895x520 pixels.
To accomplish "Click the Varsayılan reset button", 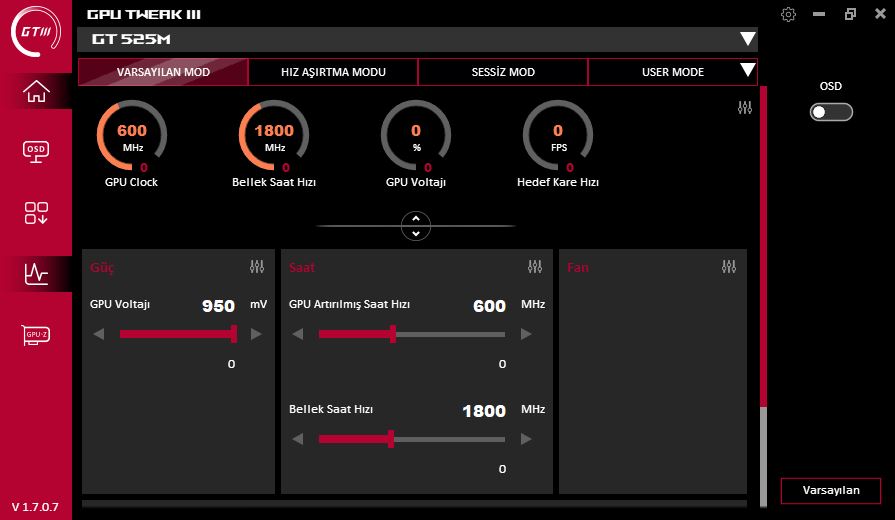I will point(831,490).
